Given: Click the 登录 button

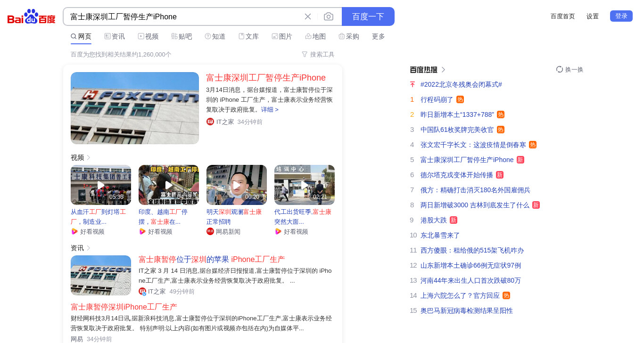Looking at the screenshot, I should tap(621, 16).
